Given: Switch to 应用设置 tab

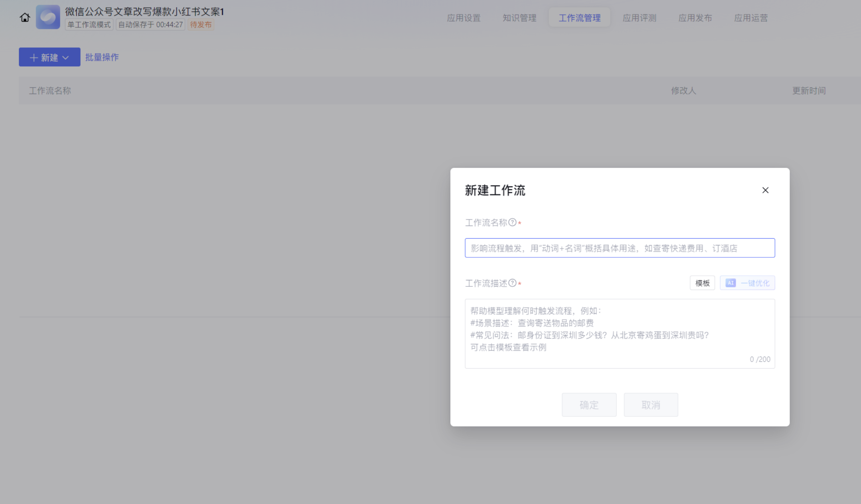Looking at the screenshot, I should 464,18.
